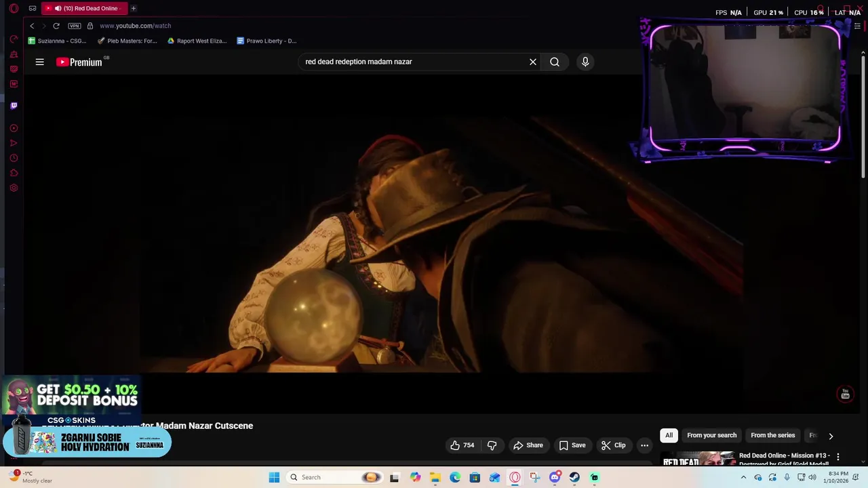Open Settings gear in the sidebar
The height and width of the screenshot is (488, 868).
[14, 188]
